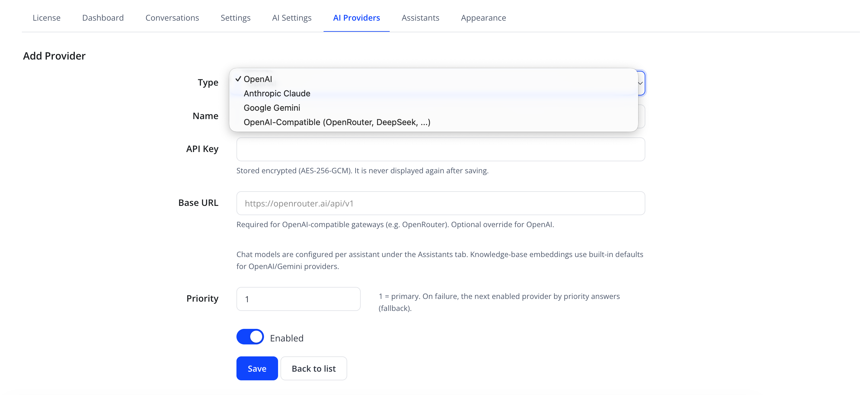Click the 'Chat models are configured per assistant' note
Viewport: 868px width, 395px height.
(440, 260)
